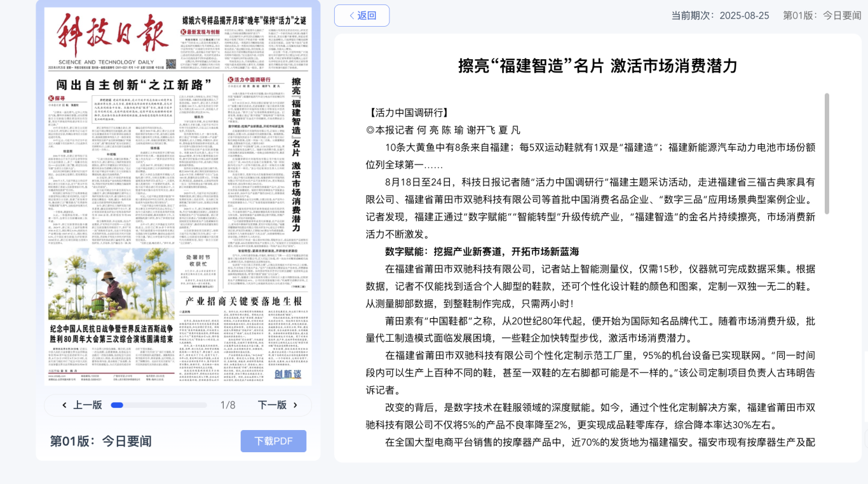The height and width of the screenshot is (484, 868).
Task: Click the vertical 擦亮福建智造名片 headline on page
Action: click(296, 152)
